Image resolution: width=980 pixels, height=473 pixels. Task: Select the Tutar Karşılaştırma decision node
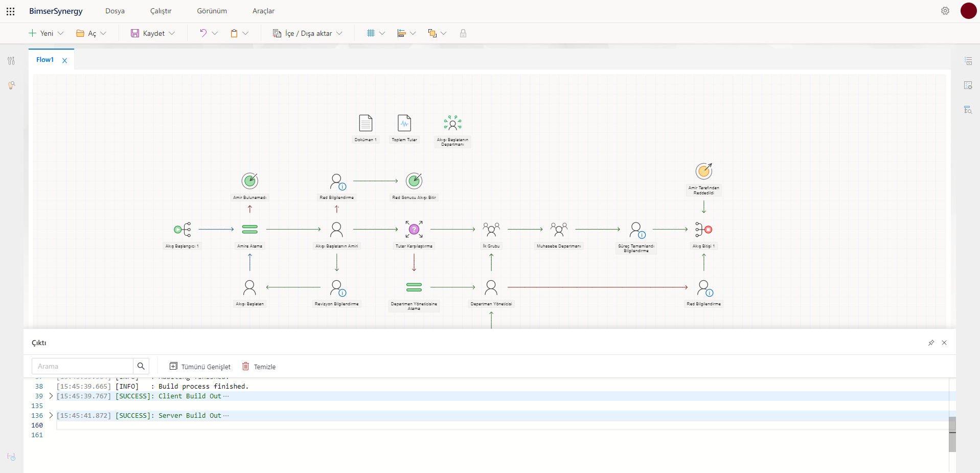414,230
